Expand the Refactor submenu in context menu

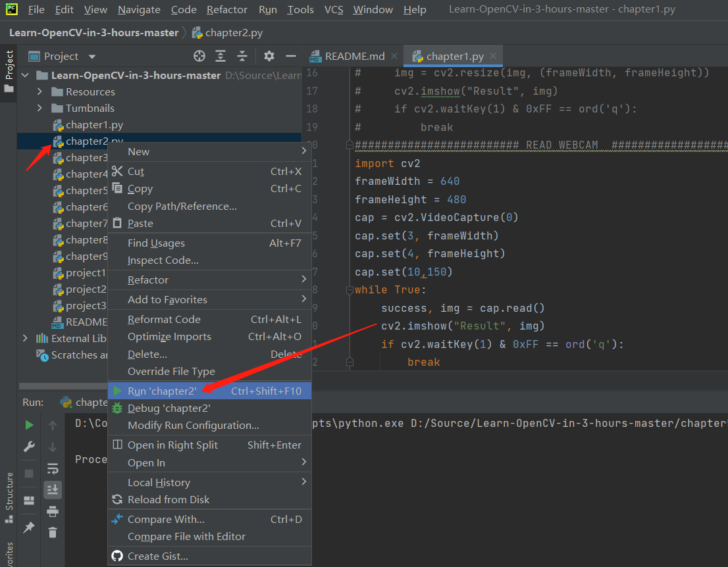pyautogui.click(x=209, y=280)
